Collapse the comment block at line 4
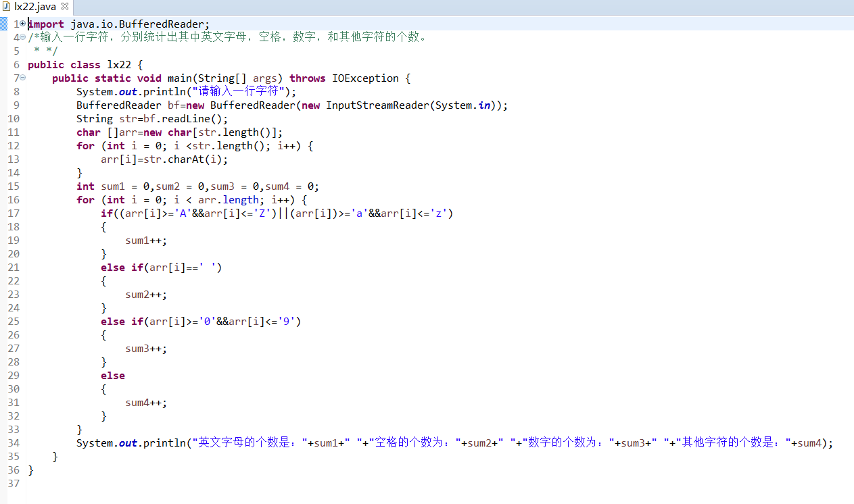This screenshot has height=504, width=854. 22,37
